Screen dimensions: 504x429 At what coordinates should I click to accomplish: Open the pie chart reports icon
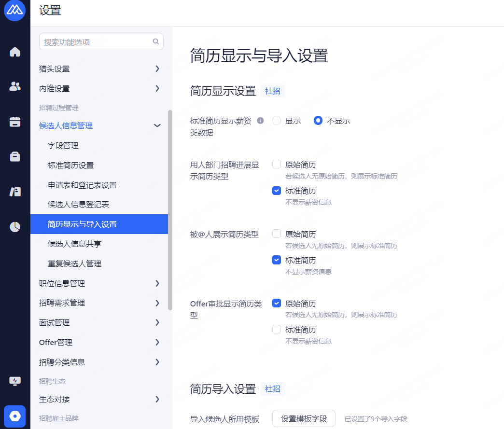pos(15,227)
